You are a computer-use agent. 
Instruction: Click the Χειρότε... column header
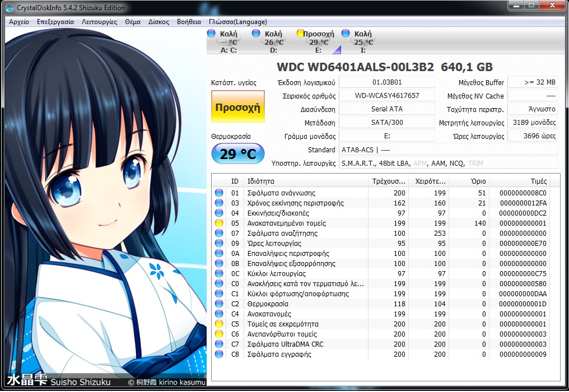pyautogui.click(x=428, y=181)
